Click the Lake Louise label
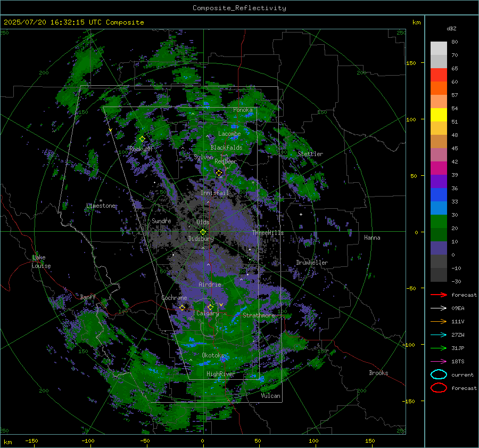The height and width of the screenshot is (448, 479). click(41, 262)
